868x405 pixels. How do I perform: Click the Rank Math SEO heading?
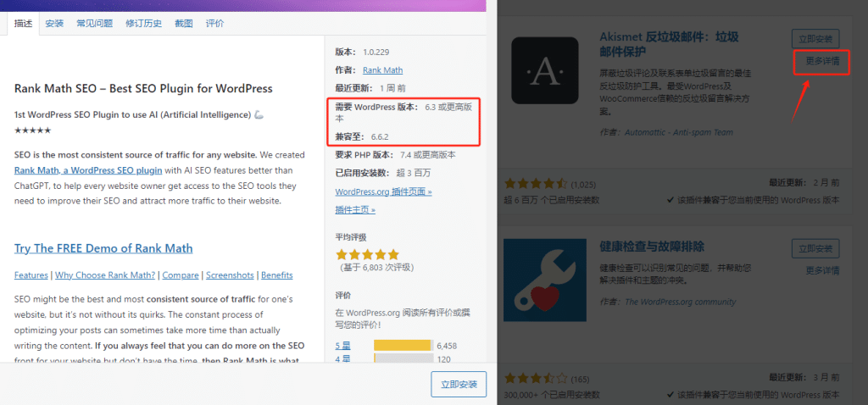click(x=143, y=88)
